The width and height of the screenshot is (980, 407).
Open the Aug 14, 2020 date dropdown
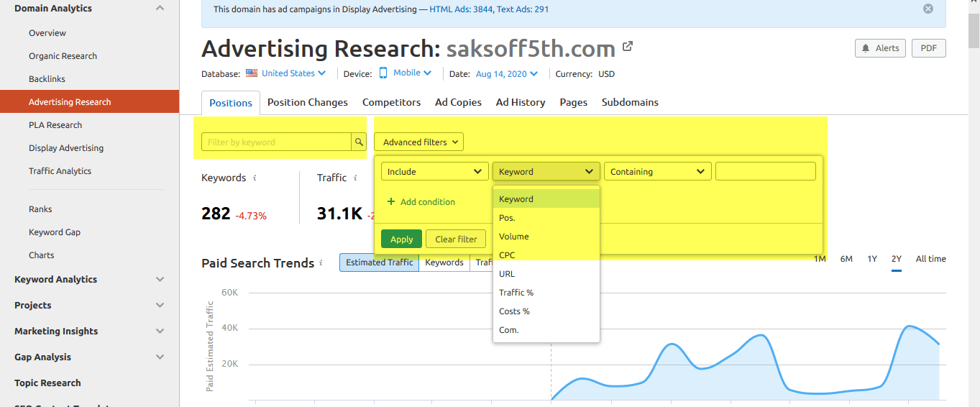(x=506, y=73)
